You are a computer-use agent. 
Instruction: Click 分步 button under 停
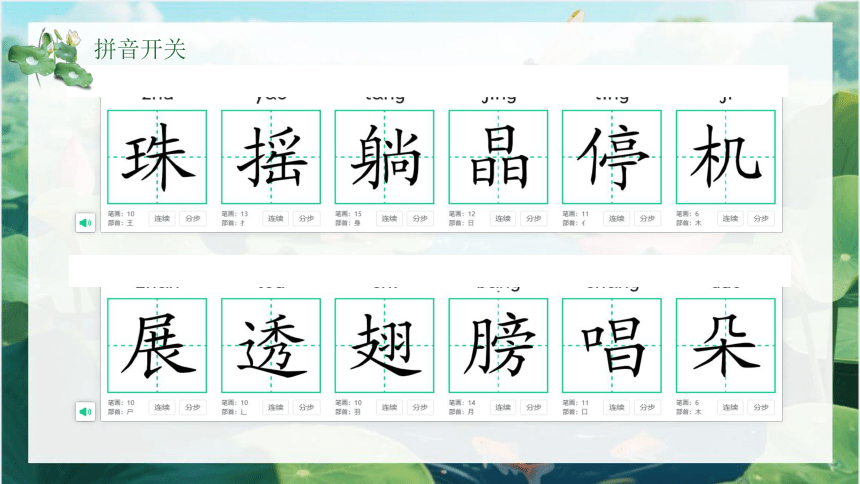point(647,218)
